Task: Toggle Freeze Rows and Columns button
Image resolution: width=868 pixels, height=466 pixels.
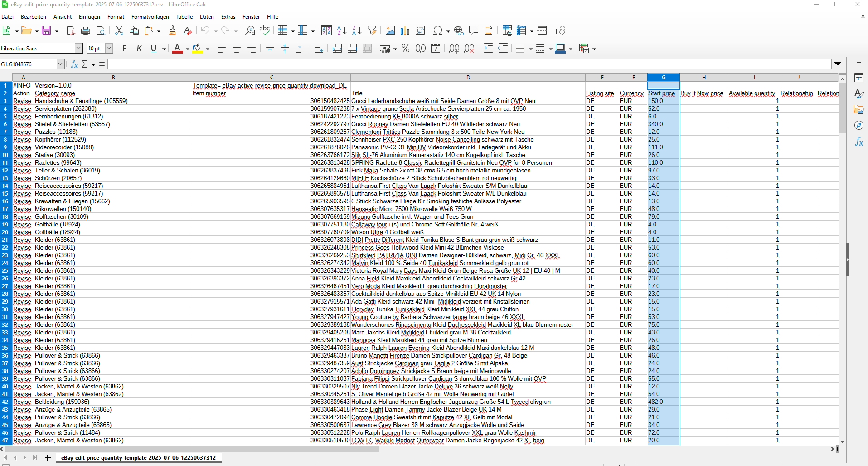Action: [x=542, y=30]
